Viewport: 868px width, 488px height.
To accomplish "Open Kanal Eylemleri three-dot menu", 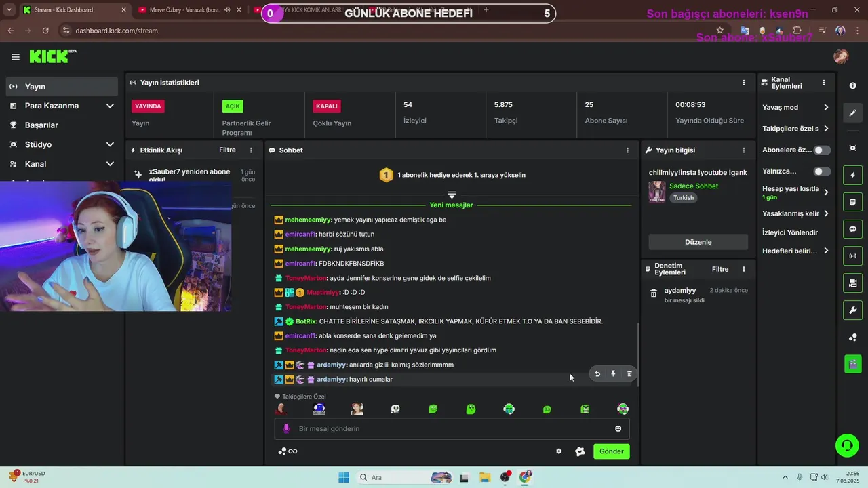I will click(824, 83).
